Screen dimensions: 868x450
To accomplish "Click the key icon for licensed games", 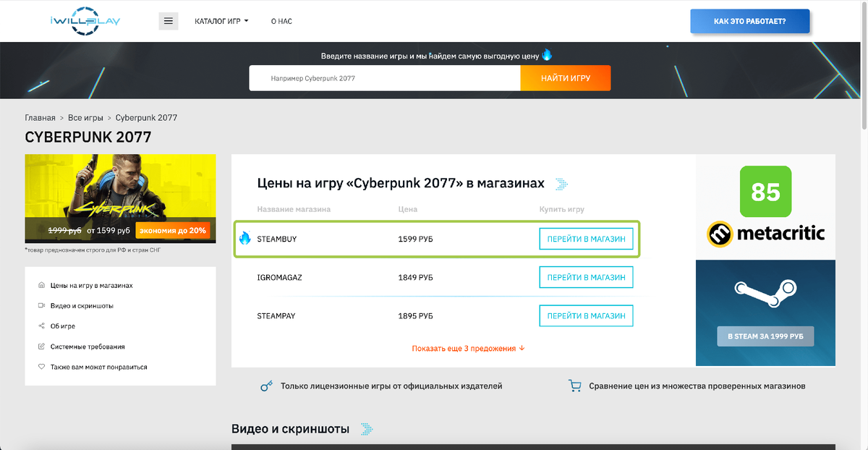I will (267, 386).
